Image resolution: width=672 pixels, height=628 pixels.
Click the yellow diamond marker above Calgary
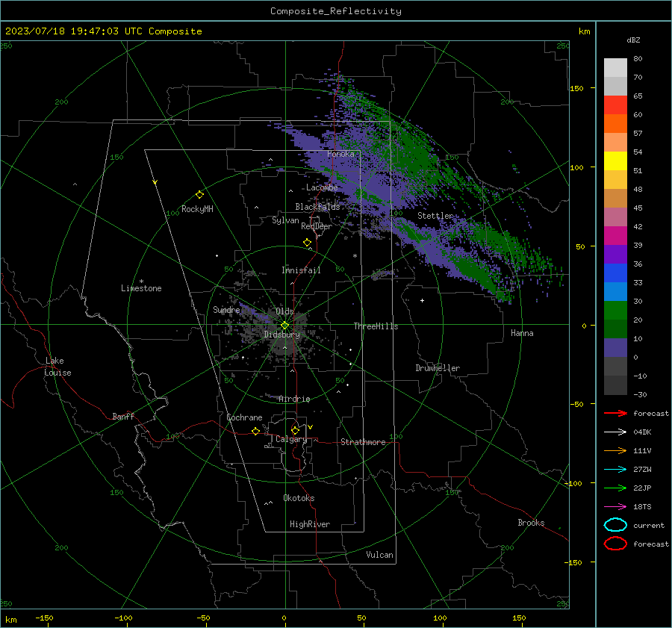(x=295, y=430)
